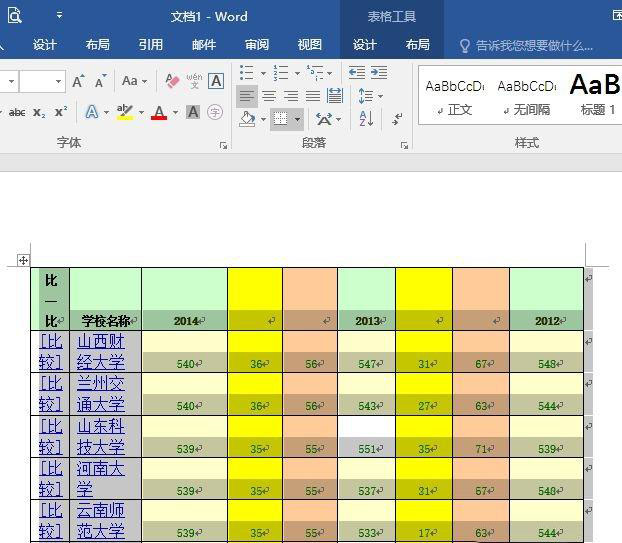Click the table move handle

23,260
